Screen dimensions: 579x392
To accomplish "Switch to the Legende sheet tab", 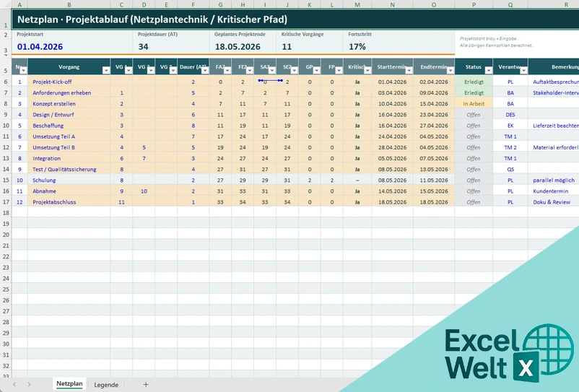I will tap(106, 385).
